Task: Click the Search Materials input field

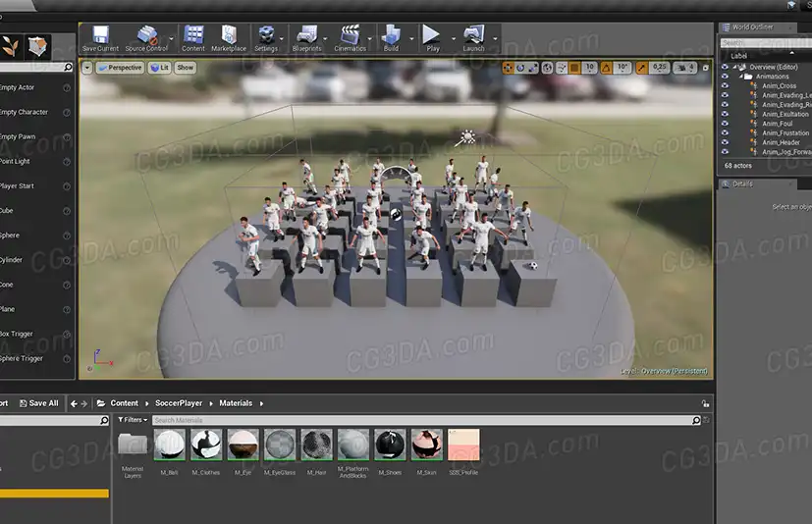Action: point(422,420)
